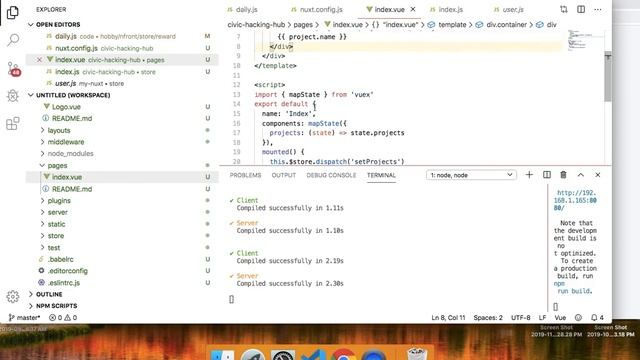Viewport: 640px width, 360px height.
Task: Maximize the terminal panel size
Action: 580,175
